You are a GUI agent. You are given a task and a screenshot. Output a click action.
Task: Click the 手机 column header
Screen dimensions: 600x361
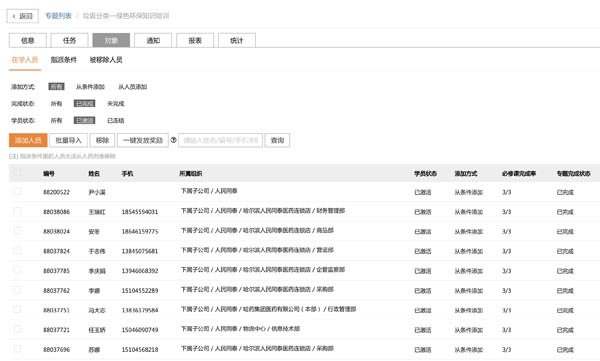pyautogui.click(x=127, y=174)
